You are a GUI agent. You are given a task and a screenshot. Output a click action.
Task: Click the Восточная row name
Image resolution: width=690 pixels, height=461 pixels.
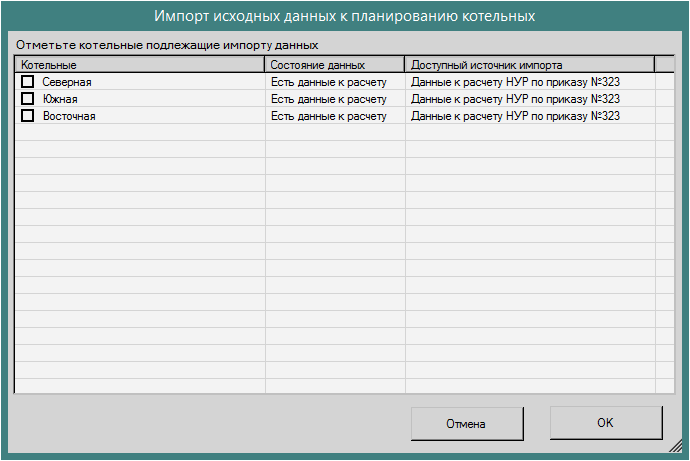coord(69,116)
